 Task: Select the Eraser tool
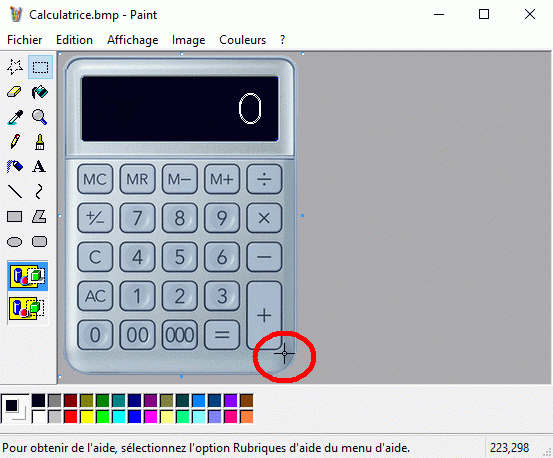[x=15, y=92]
